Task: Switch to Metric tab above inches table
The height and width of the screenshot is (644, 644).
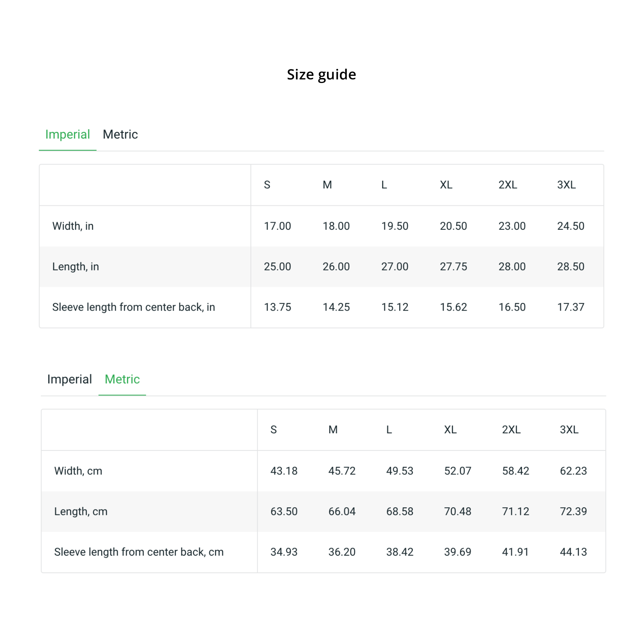Action: click(120, 135)
